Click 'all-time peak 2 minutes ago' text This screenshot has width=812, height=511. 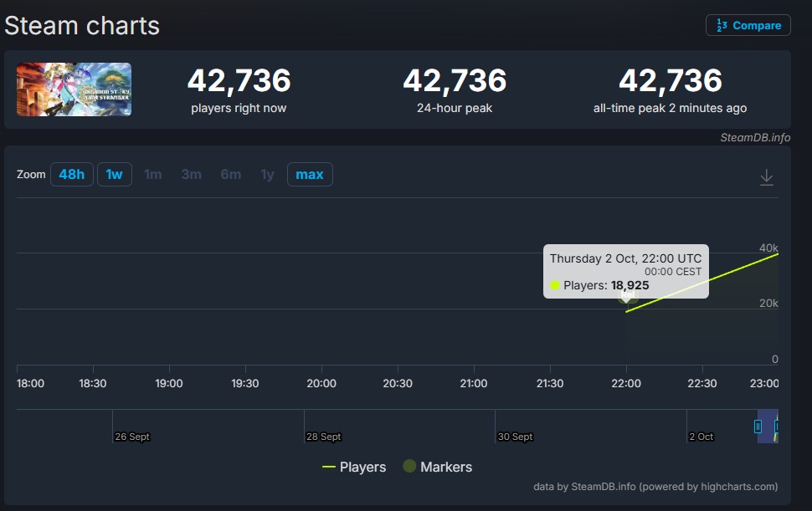670,108
